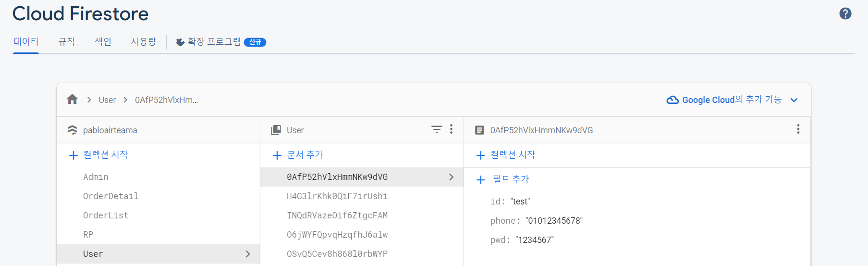868x266 pixels.
Task: Open the 사용량 tab
Action: tap(144, 42)
